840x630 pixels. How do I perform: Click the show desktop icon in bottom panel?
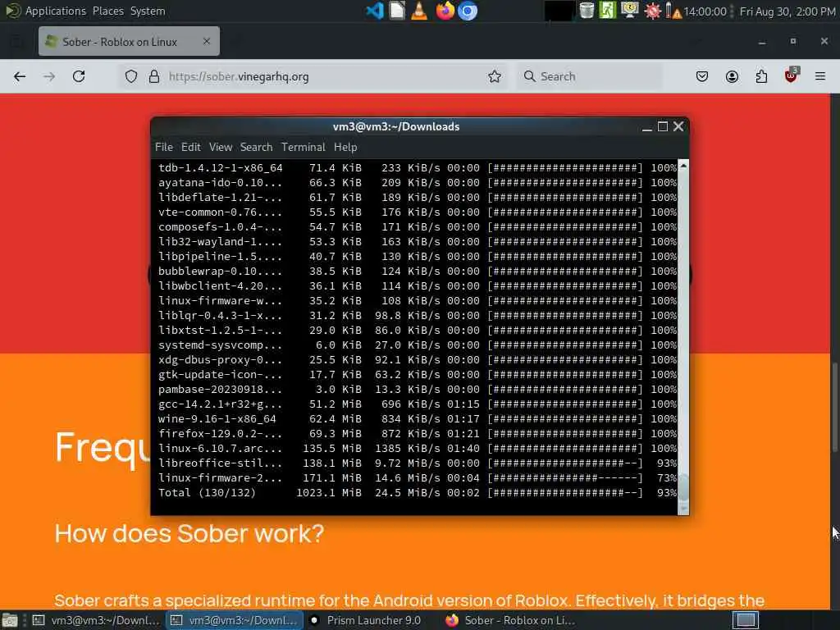point(10,620)
